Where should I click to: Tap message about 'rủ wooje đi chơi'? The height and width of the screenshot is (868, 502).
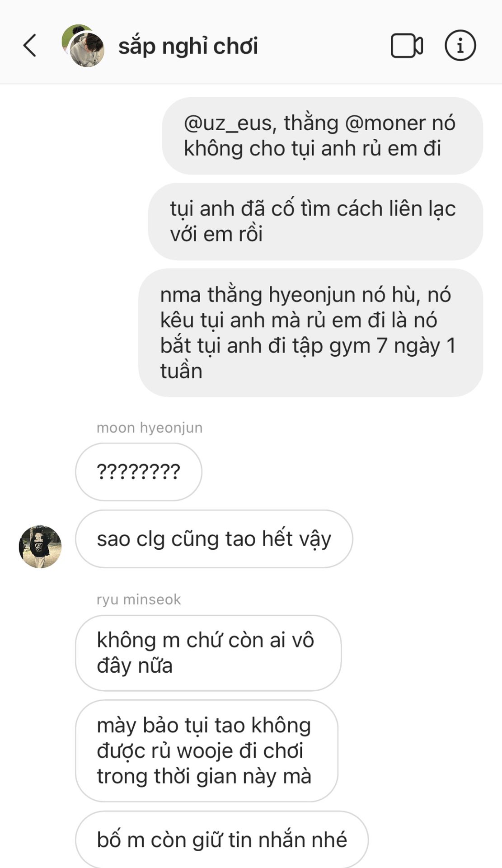206,750
